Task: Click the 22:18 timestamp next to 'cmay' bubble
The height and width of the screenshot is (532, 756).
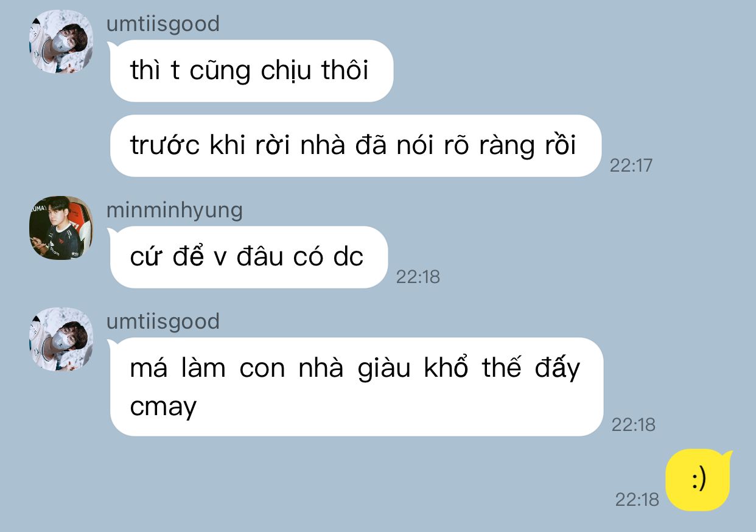Action: [633, 424]
